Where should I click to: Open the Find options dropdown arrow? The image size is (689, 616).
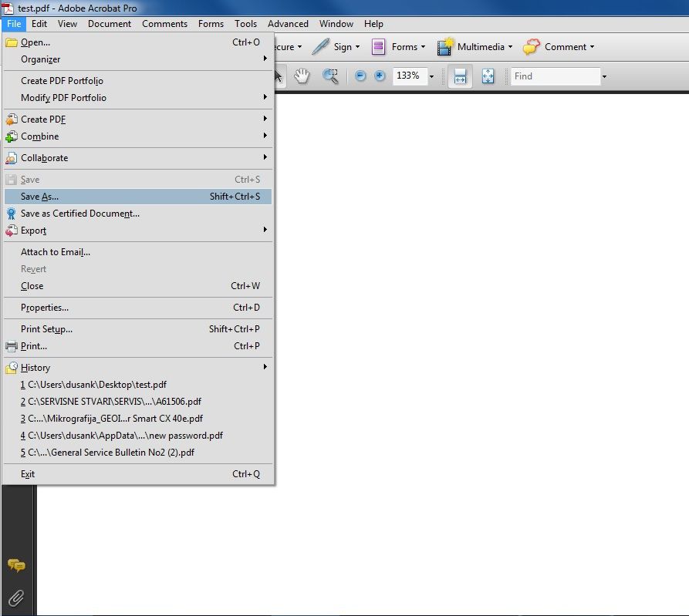point(604,76)
